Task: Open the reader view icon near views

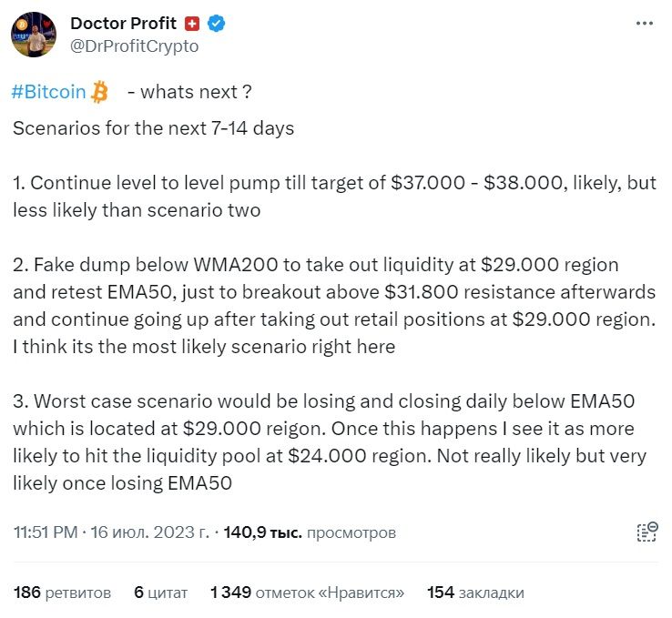Action: 647,532
